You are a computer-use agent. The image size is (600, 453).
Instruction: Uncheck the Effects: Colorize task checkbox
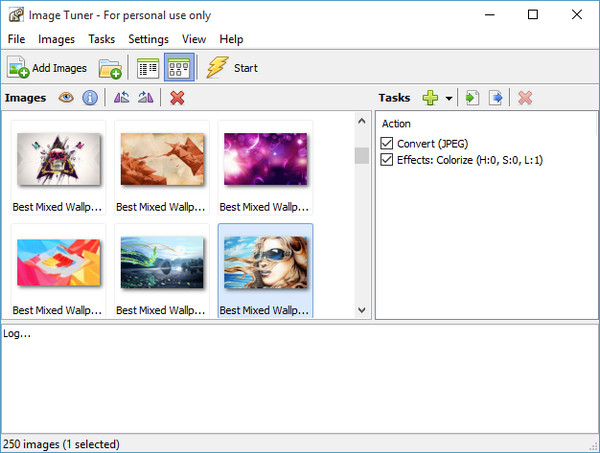[388, 160]
